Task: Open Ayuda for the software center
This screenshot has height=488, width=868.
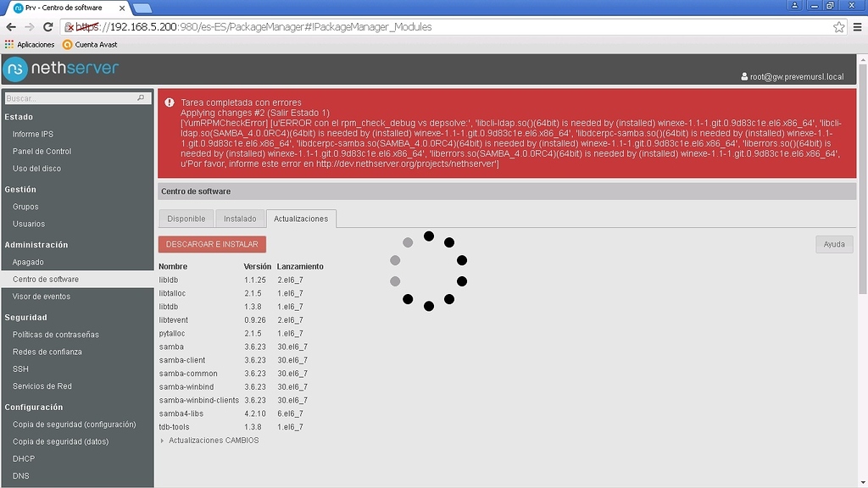Action: 834,243
